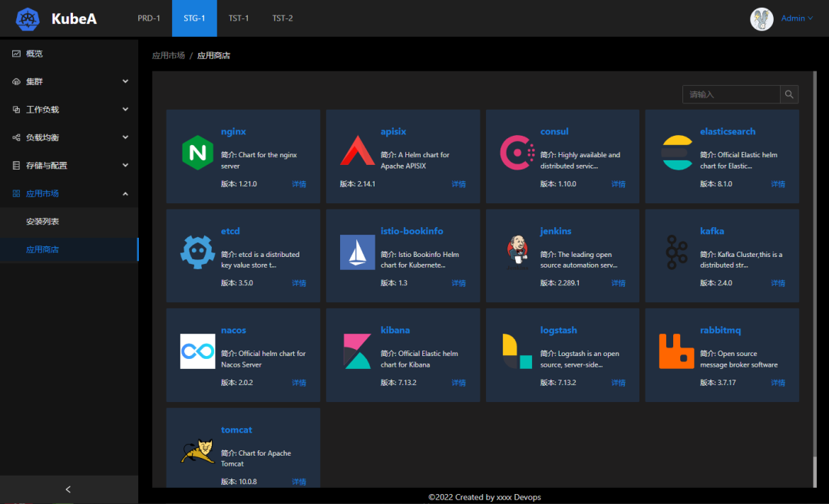This screenshot has width=829, height=504.
Task: Expand the 工作负载 menu chevron
Action: pyautogui.click(x=125, y=110)
